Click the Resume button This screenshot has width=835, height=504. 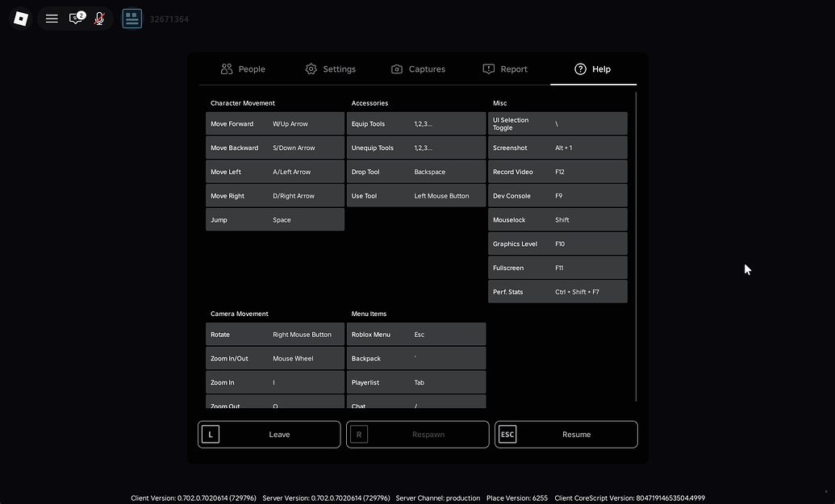566,435
